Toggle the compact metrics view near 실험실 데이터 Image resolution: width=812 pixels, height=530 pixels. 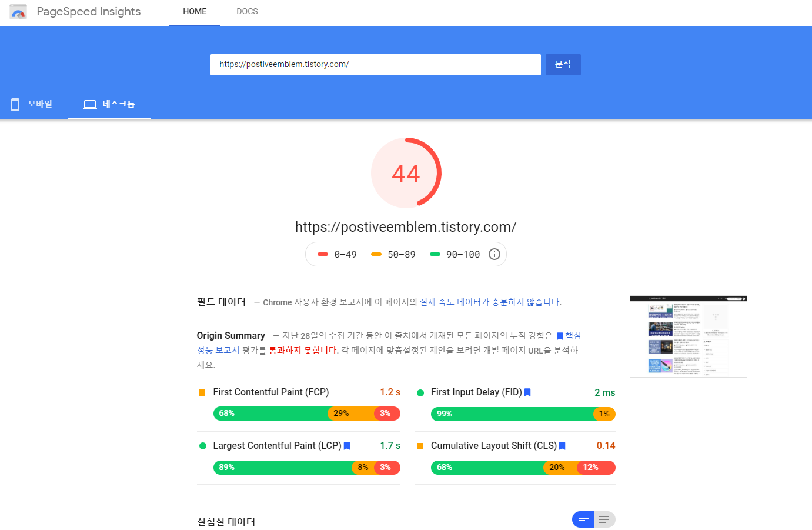(582, 519)
